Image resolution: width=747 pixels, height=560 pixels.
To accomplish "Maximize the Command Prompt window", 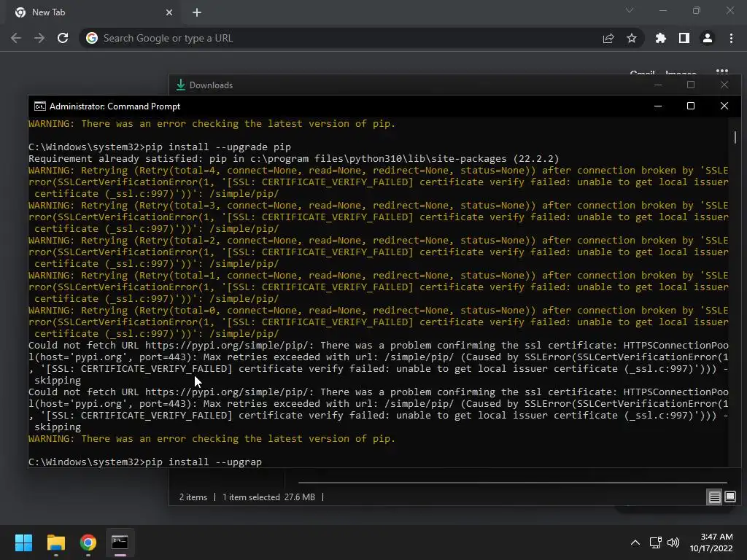I will (x=691, y=106).
